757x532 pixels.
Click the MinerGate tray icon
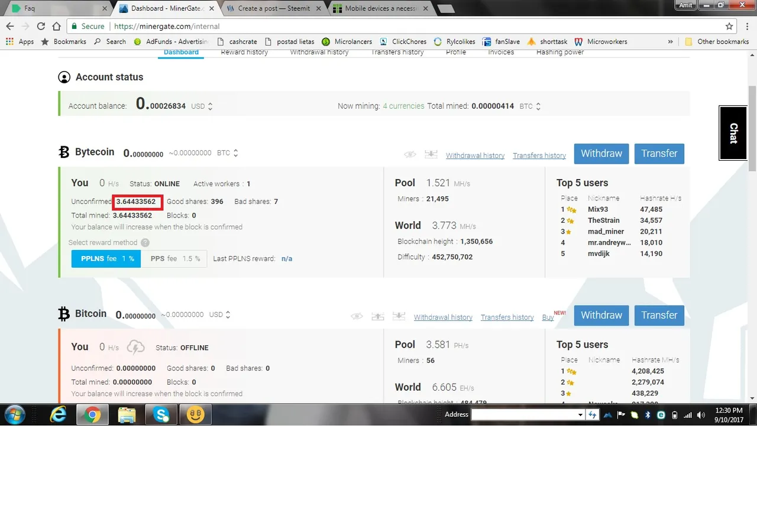(608, 415)
